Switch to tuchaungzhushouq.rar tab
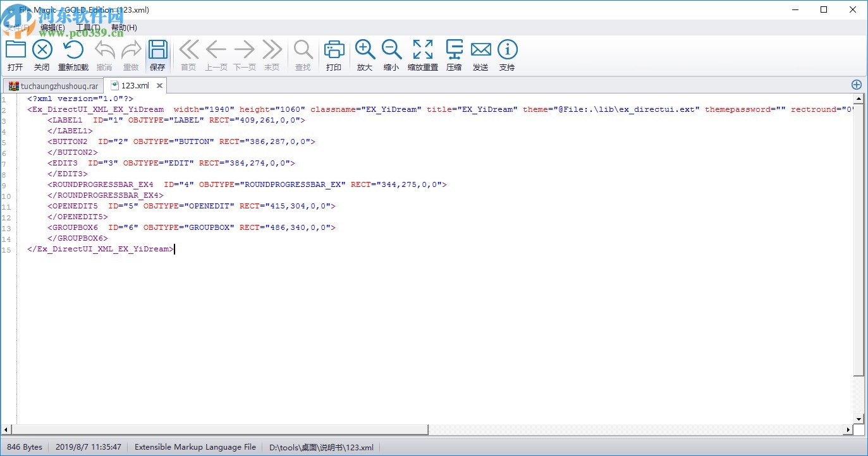Image resolution: width=868 pixels, height=456 pixels. point(53,85)
